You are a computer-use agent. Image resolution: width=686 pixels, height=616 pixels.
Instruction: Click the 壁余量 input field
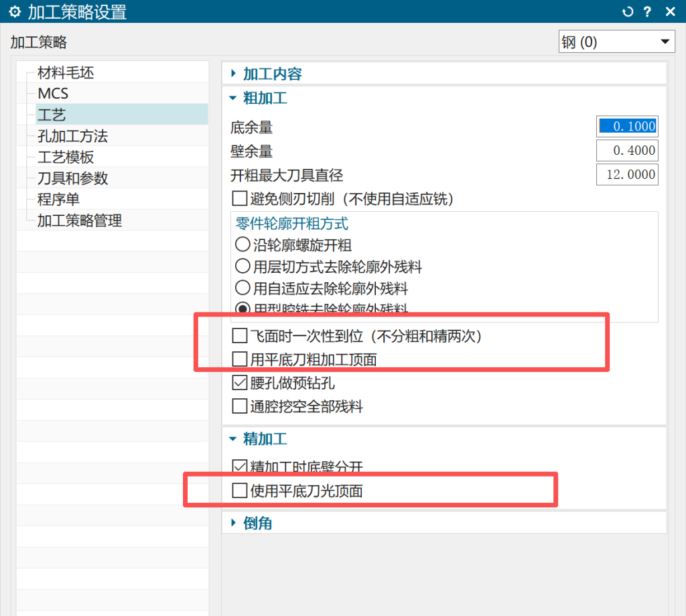click(x=626, y=150)
